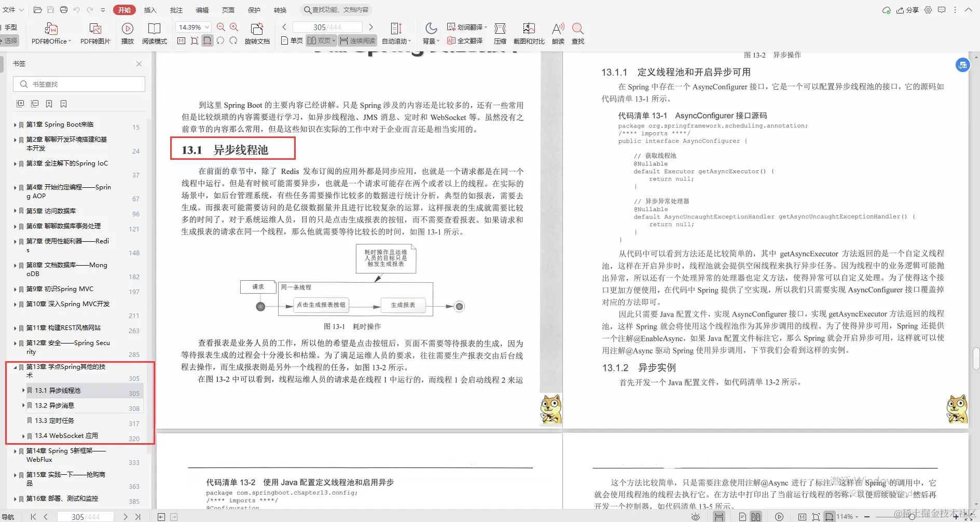Open the 截图和对比 screenshot tool
980x522 pixels.
529,33
